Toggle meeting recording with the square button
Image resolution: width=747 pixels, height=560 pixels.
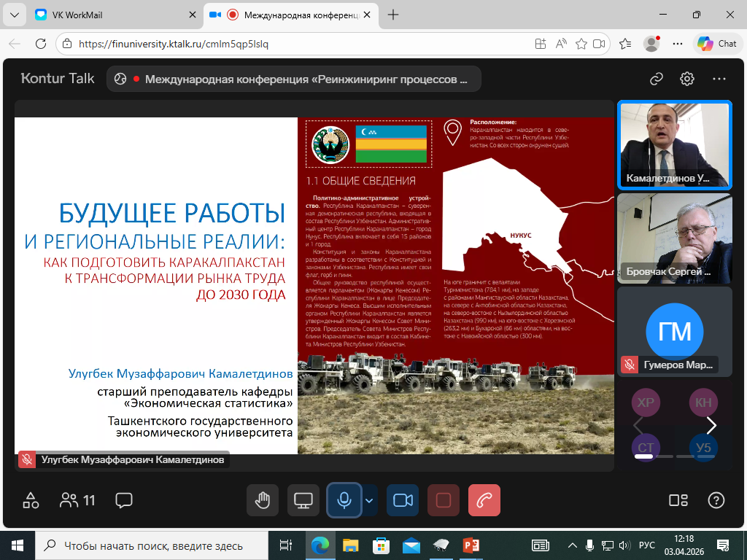[x=444, y=500]
